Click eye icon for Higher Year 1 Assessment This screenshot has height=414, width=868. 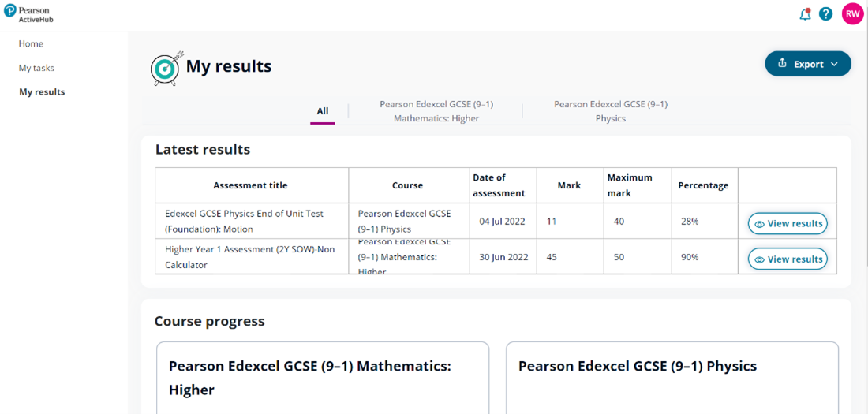tap(759, 259)
